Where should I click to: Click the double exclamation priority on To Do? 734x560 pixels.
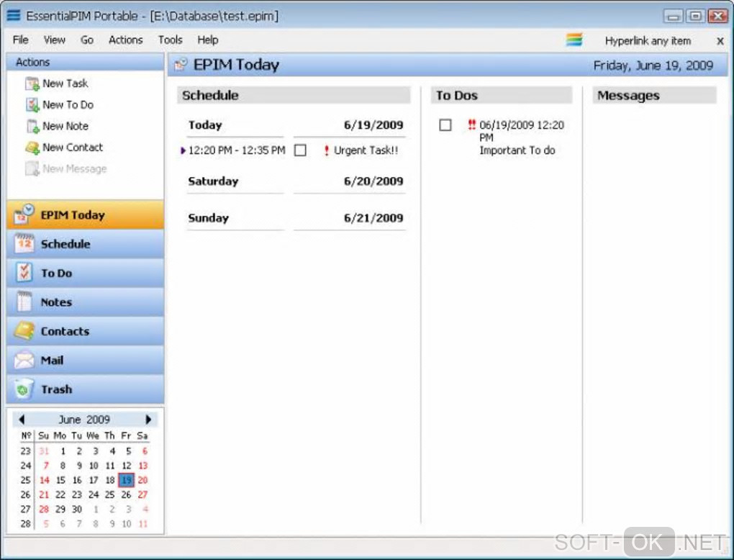(x=472, y=125)
